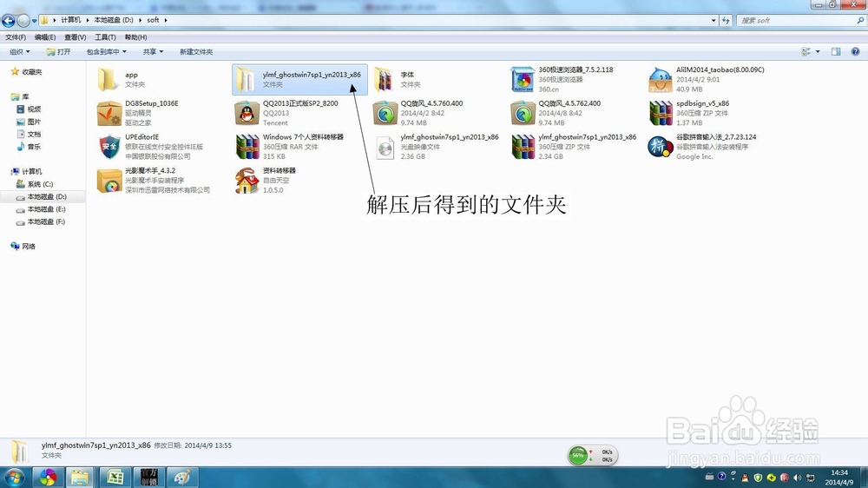Expand the 共享 dropdown
This screenshot has height=488, width=868.
coord(154,51)
